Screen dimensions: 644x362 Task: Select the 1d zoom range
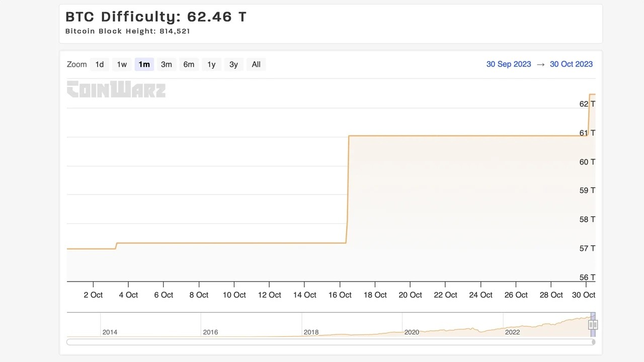tap(100, 64)
